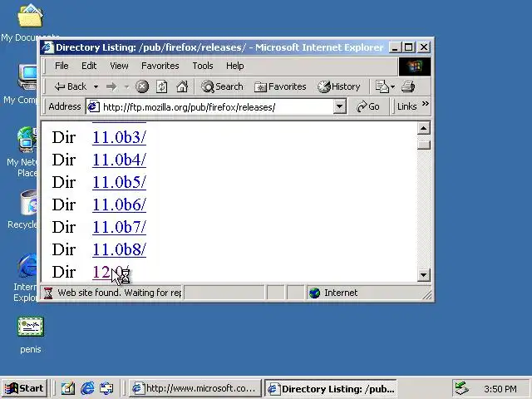Viewport: 532px width, 399px height.
Task: Minimize the Internet Explorer window
Action: coord(395,47)
